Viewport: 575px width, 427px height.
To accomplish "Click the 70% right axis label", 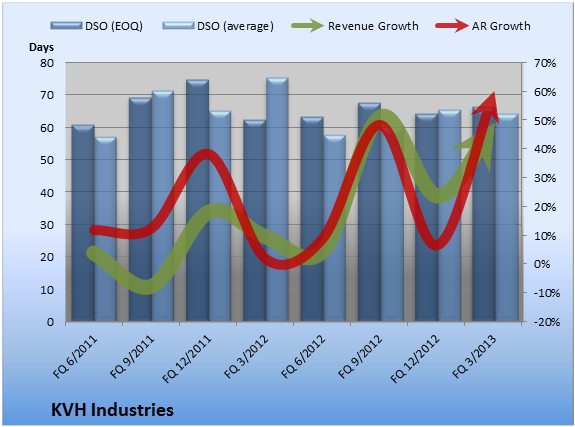I will (x=545, y=63).
